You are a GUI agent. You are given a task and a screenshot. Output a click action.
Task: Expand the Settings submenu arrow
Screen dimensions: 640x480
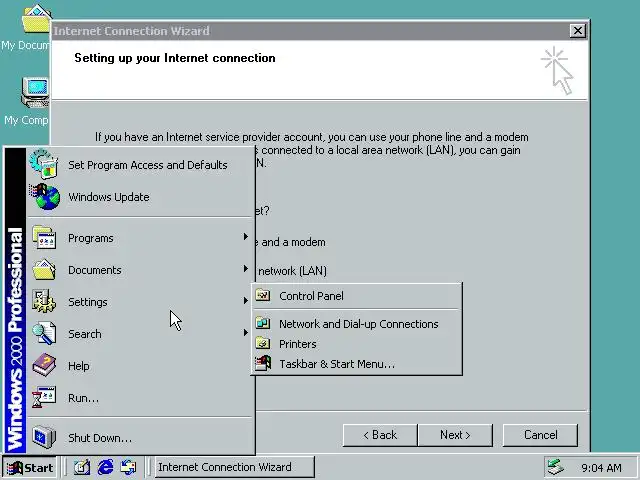tap(245, 301)
